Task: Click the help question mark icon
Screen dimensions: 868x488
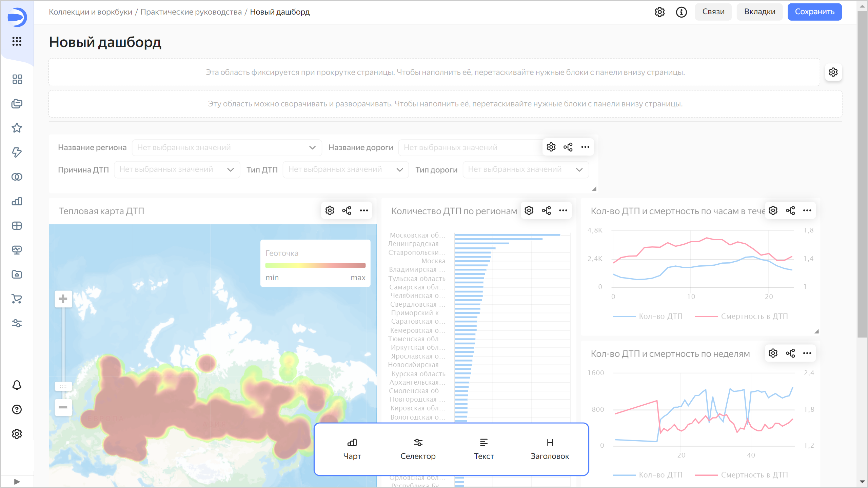Action: [17, 409]
